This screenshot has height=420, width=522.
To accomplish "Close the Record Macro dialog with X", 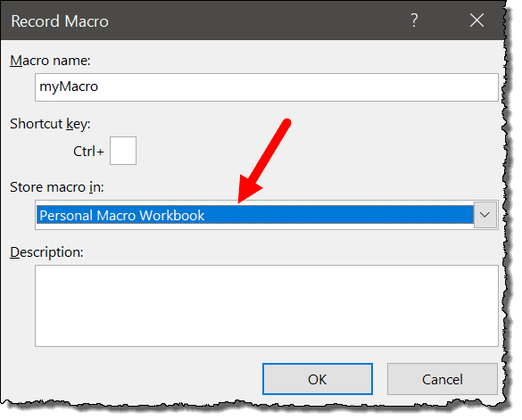I will pos(476,21).
